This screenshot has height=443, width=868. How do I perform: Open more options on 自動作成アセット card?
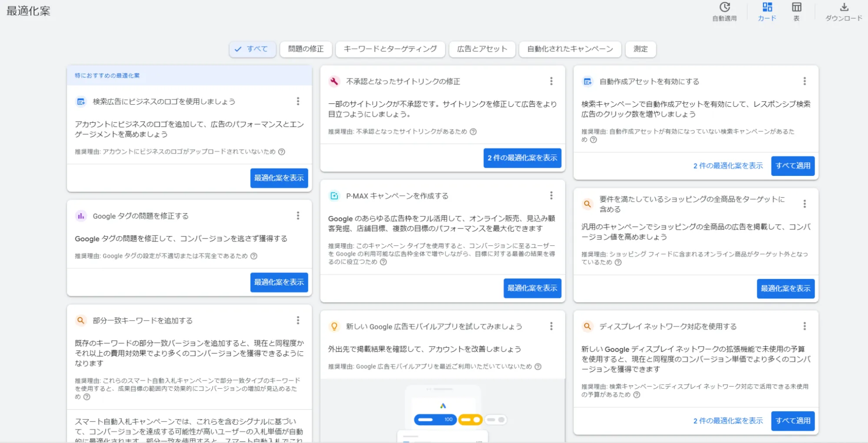805,81
